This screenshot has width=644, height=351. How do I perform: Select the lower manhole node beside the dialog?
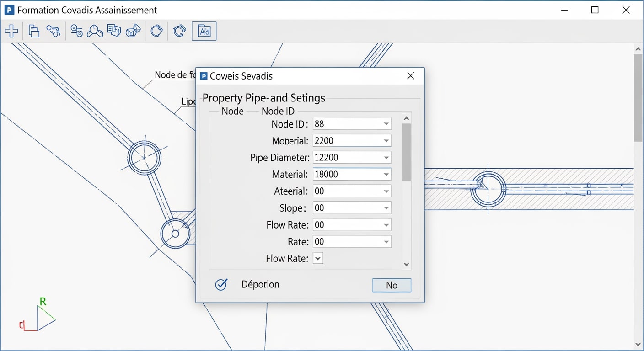(175, 234)
